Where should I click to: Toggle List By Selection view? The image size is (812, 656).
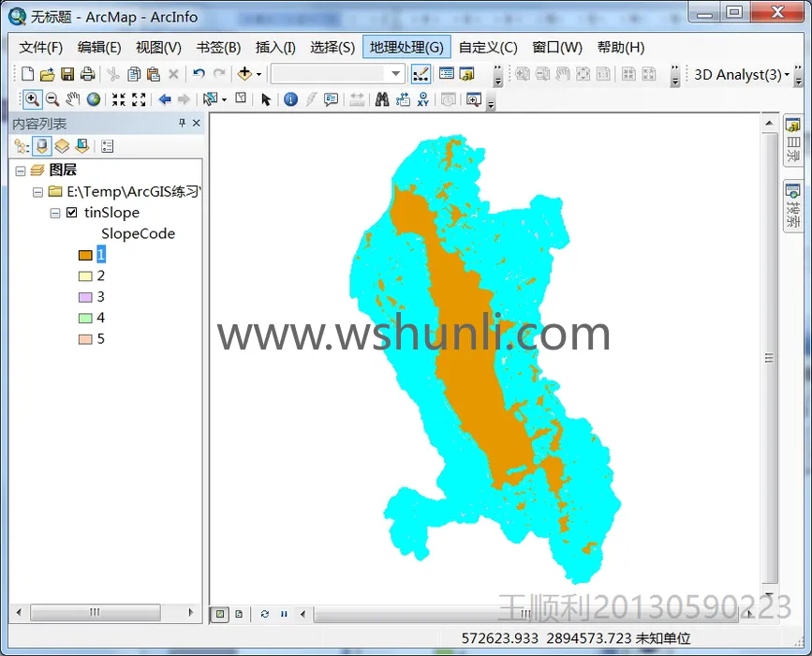point(82,146)
